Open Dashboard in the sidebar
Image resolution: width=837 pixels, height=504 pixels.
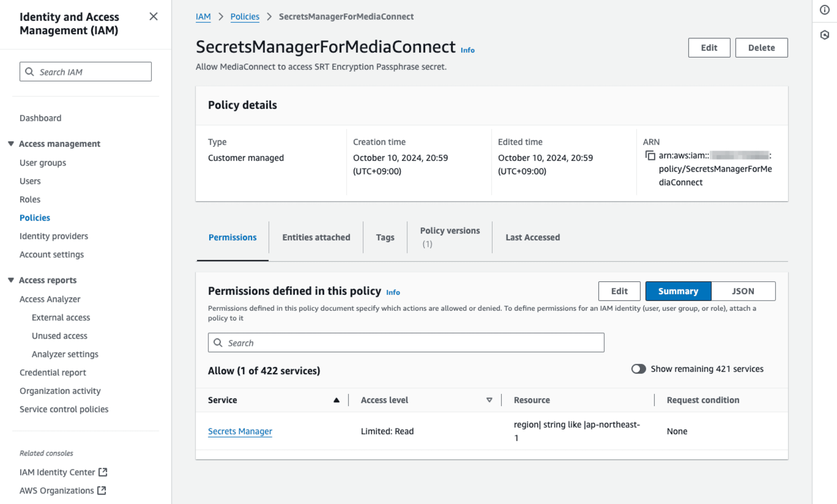40,118
